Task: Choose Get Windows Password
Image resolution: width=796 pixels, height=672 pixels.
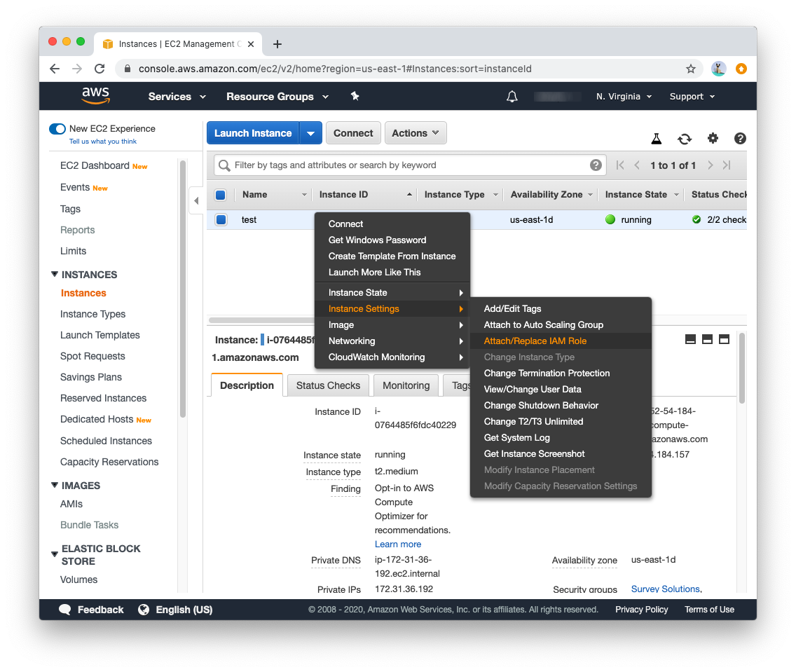Action: coord(392,240)
